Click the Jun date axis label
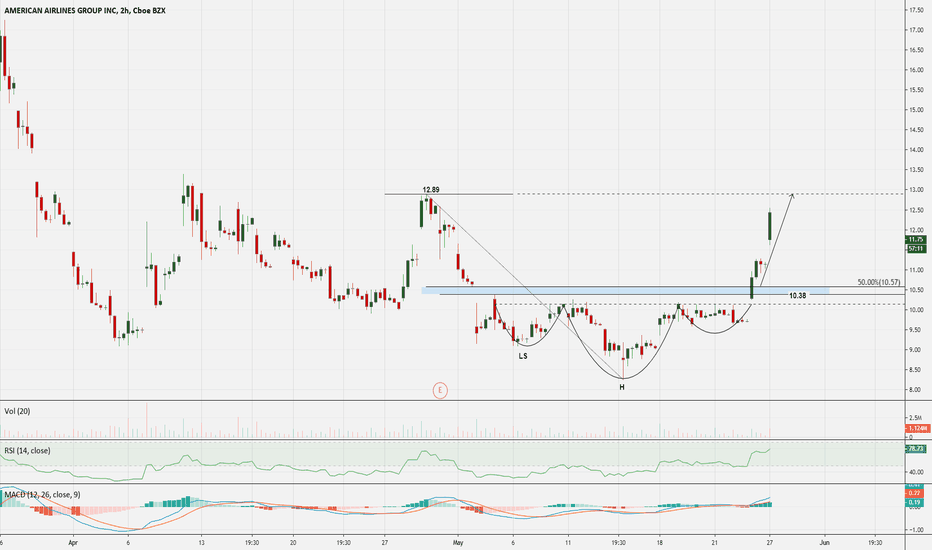 tap(824, 542)
